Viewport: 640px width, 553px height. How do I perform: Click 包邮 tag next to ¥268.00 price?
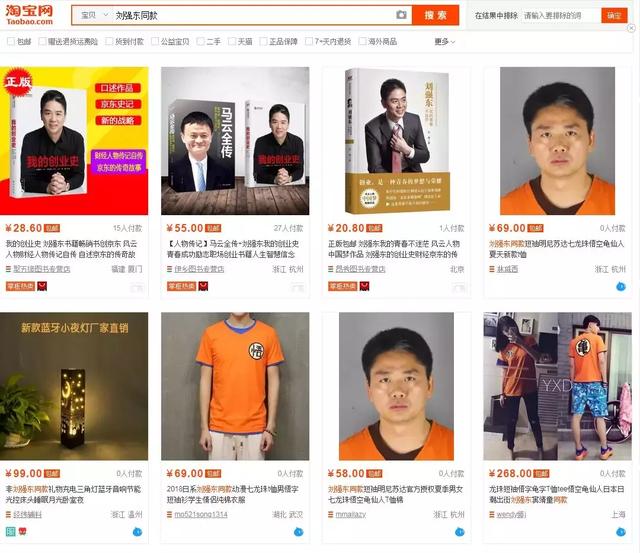tap(541, 474)
